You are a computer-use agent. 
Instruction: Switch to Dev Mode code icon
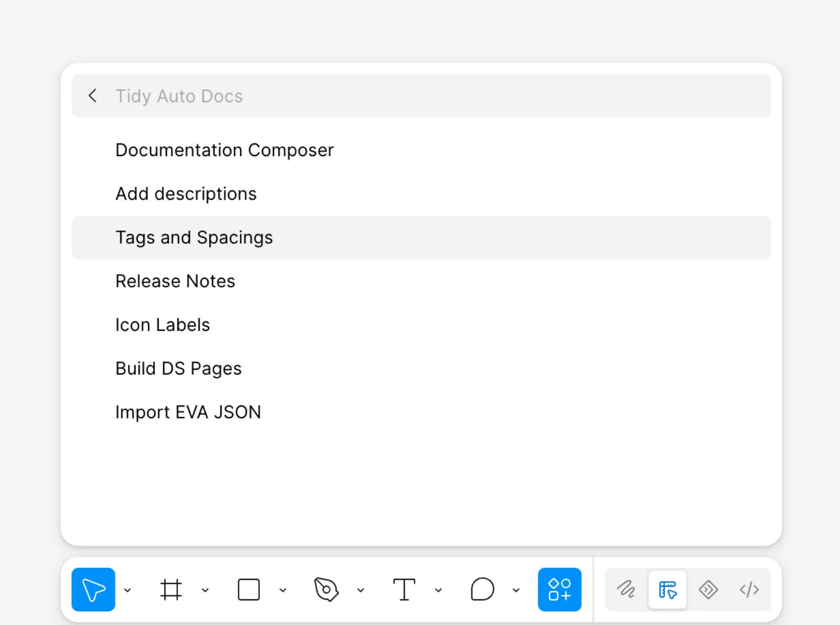coord(749,589)
